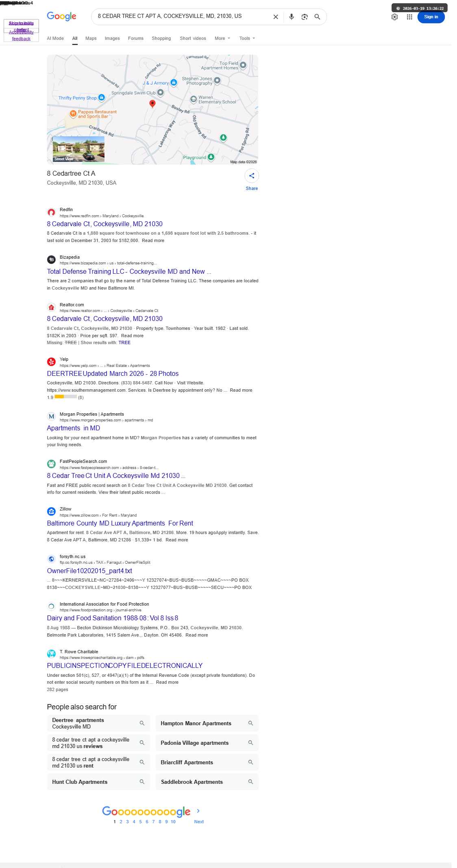Start voice search with microphone icon

292,17
